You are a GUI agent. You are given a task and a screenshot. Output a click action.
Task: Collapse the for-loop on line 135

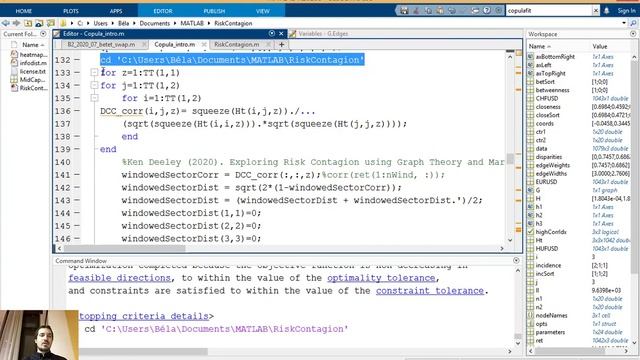point(94,98)
